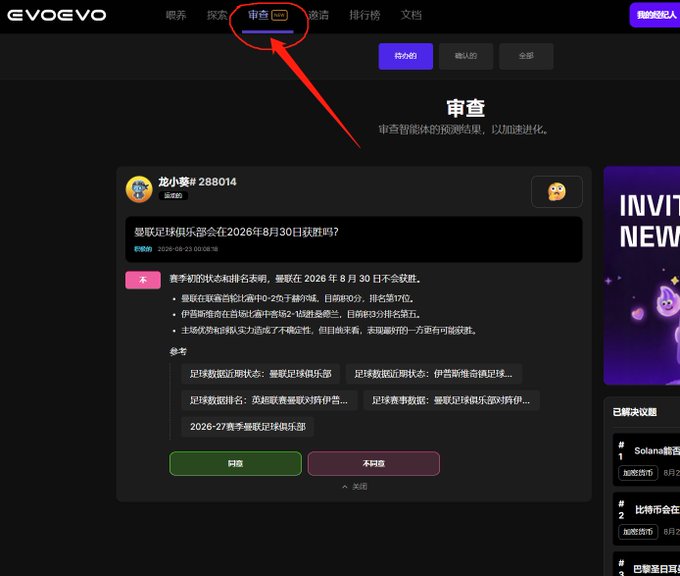Open the 文档 nav tab
The image size is (680, 576).
tap(411, 15)
